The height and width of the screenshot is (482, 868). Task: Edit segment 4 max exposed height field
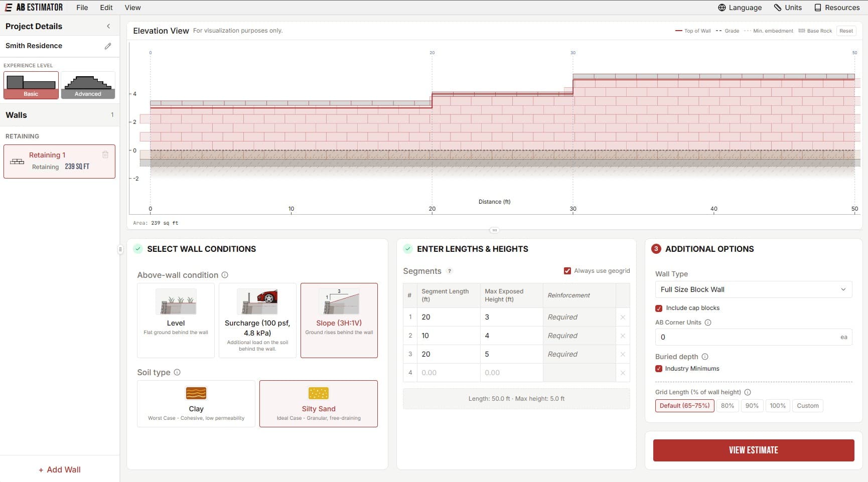(x=511, y=373)
